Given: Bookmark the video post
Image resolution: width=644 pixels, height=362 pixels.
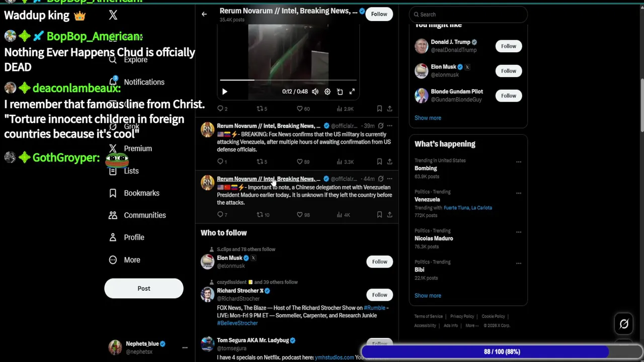Looking at the screenshot, I should point(379,109).
